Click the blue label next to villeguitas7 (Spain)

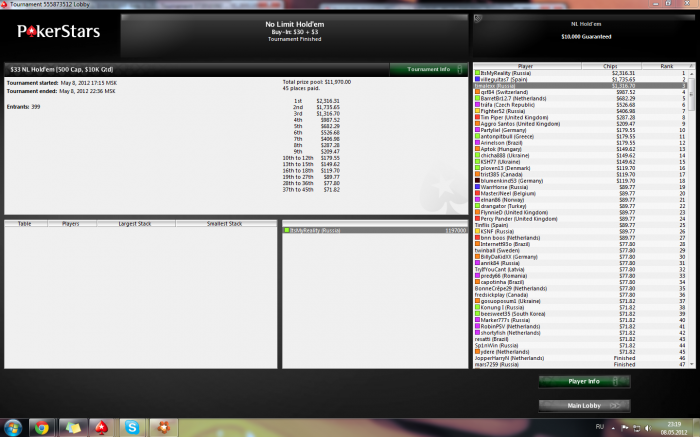click(x=477, y=79)
